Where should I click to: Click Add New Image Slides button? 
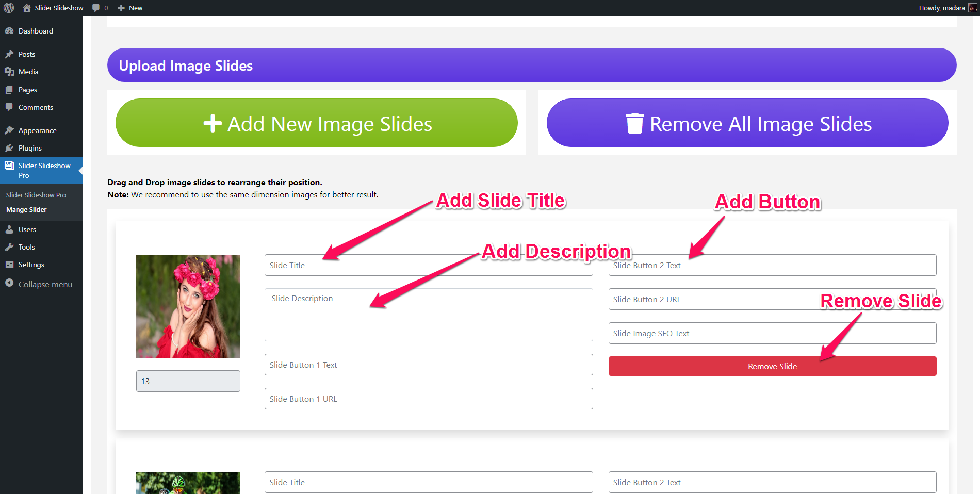pyautogui.click(x=317, y=123)
